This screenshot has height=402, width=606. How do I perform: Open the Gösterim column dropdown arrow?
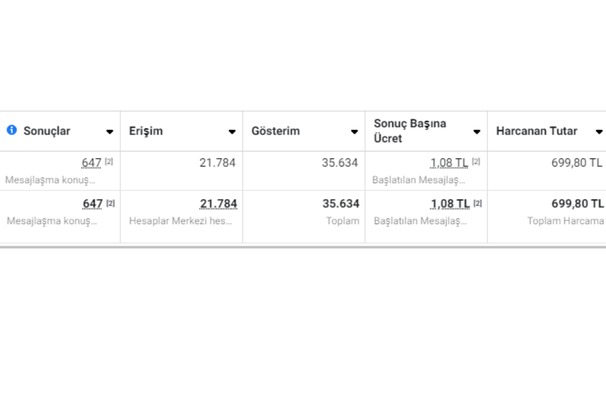coord(354,132)
